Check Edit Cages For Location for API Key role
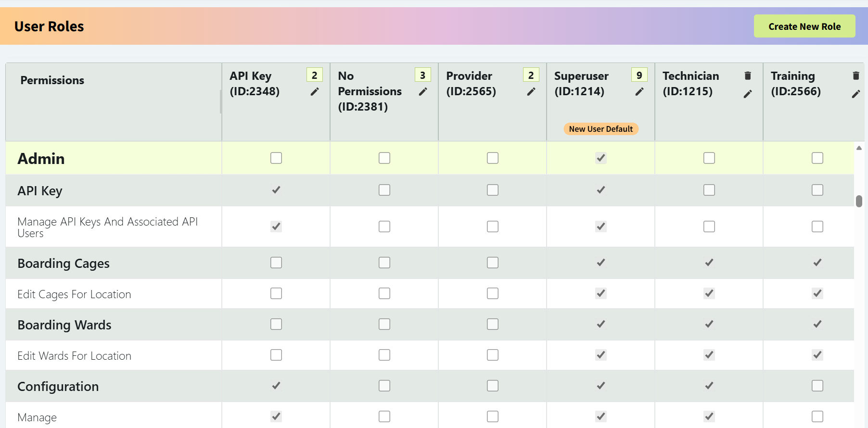 276,293
